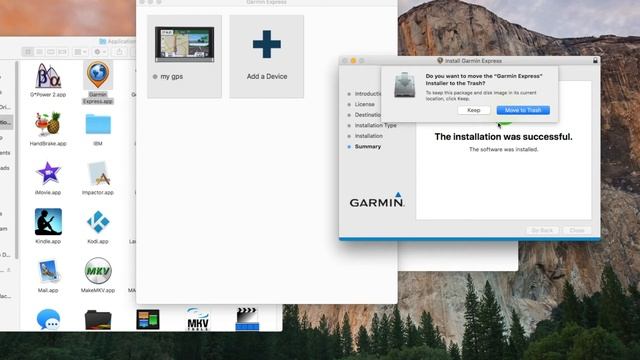Open the dark folder app icon
640x360 pixels.
click(98, 320)
